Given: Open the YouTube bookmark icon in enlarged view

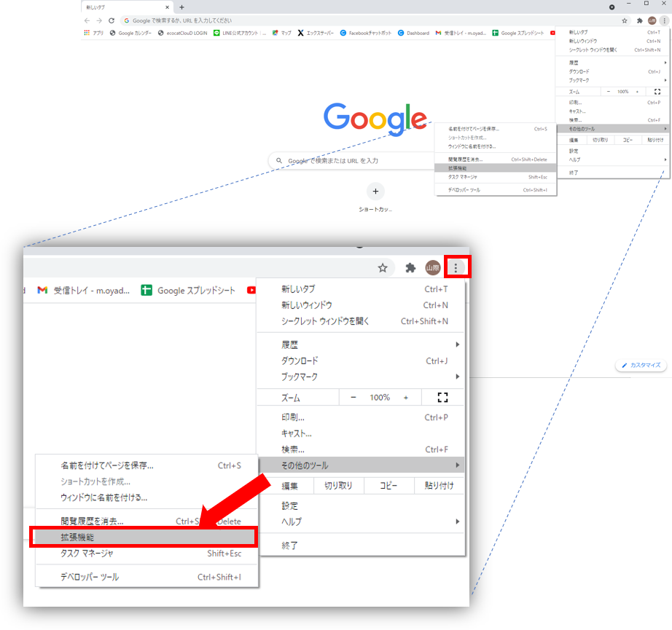Looking at the screenshot, I should click(251, 291).
